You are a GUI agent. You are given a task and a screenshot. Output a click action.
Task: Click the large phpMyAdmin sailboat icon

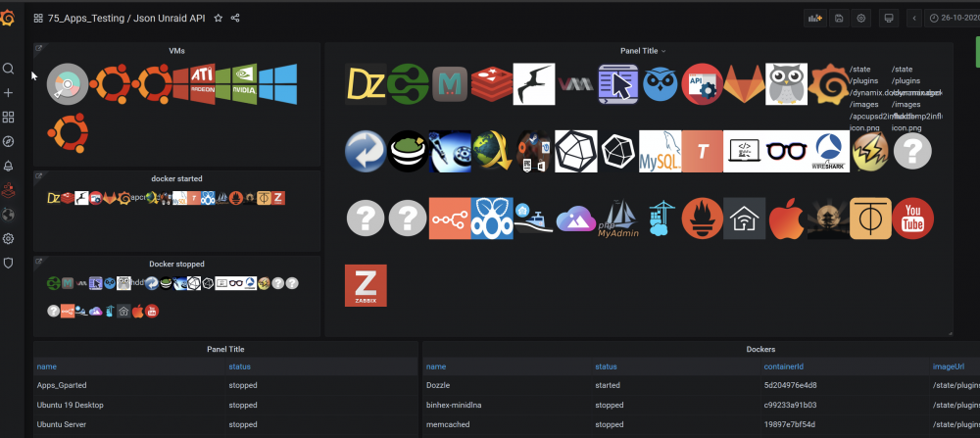pos(618,219)
